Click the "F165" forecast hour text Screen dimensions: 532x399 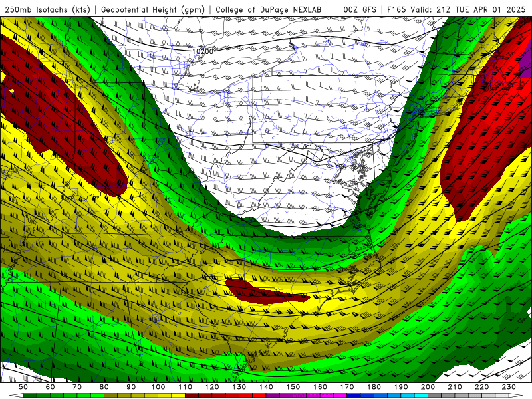tap(396, 10)
